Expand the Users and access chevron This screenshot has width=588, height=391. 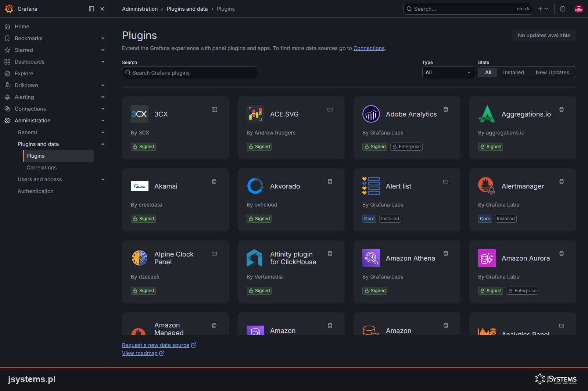point(103,179)
